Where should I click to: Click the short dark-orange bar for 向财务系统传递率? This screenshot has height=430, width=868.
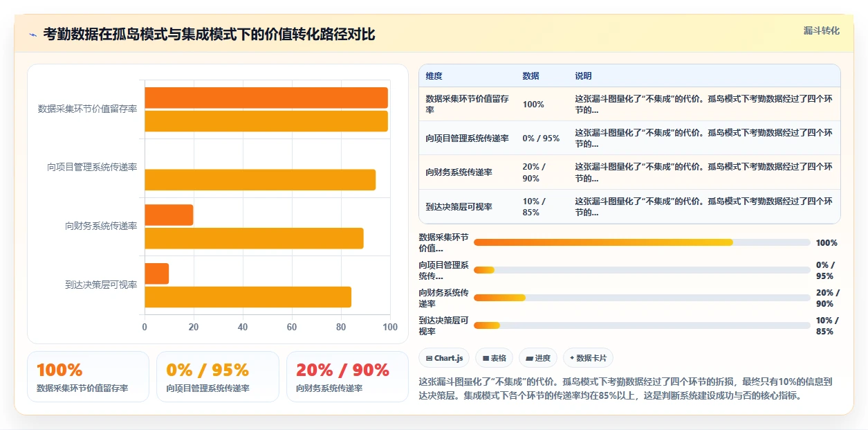coord(169,215)
